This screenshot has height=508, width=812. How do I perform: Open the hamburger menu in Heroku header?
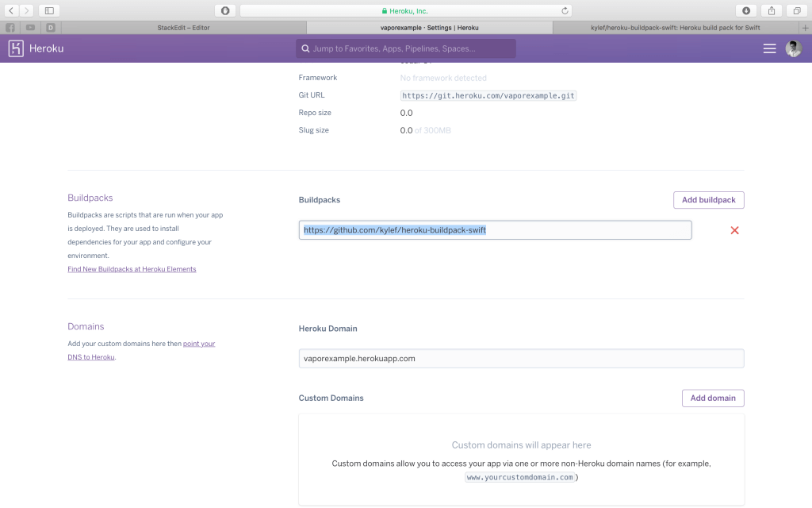coord(769,48)
